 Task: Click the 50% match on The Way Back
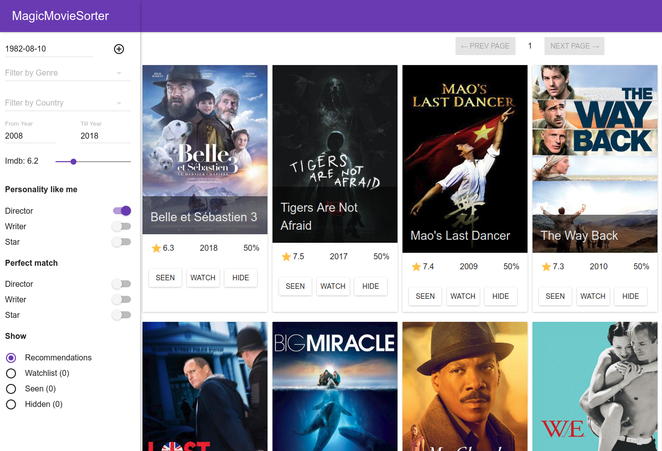[641, 267]
